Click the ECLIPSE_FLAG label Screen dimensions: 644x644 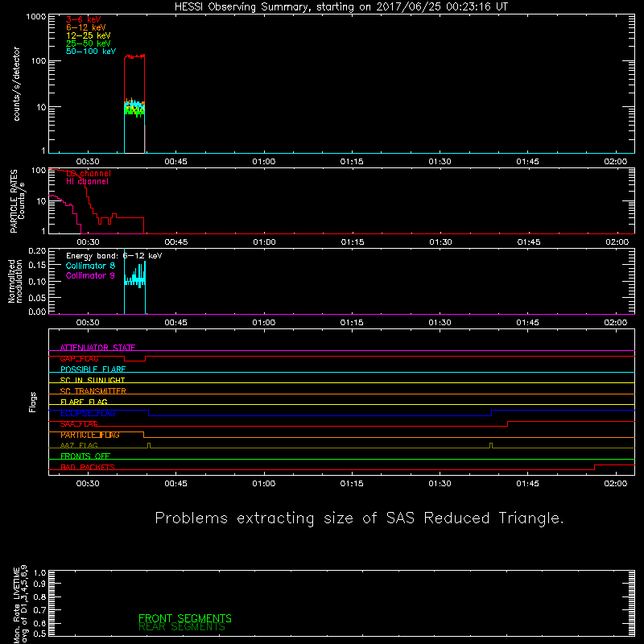click(x=88, y=413)
